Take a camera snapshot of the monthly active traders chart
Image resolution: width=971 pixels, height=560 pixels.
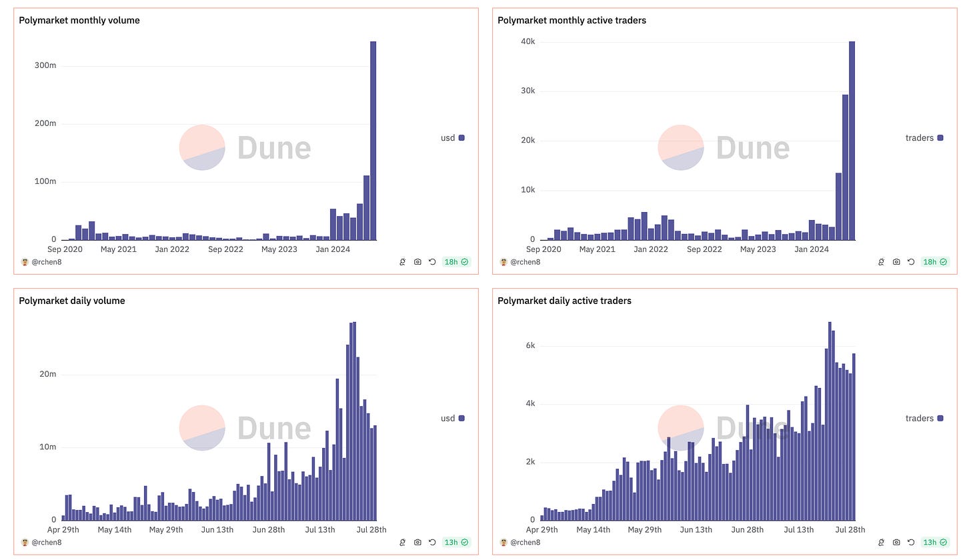point(896,262)
